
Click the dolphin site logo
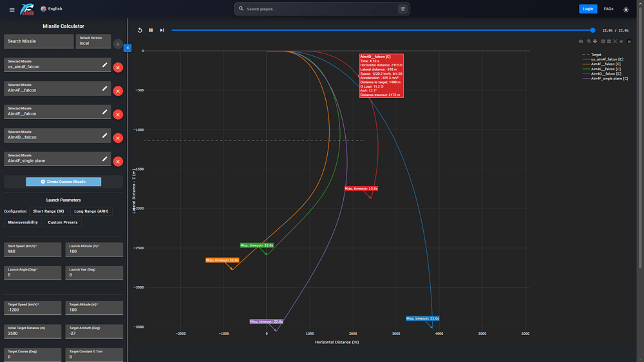point(27,9)
